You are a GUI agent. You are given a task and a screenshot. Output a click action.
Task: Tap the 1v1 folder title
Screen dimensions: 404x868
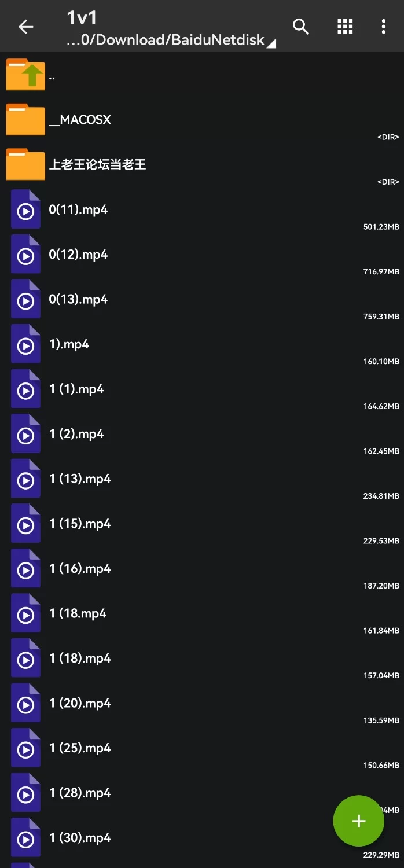[x=82, y=18]
